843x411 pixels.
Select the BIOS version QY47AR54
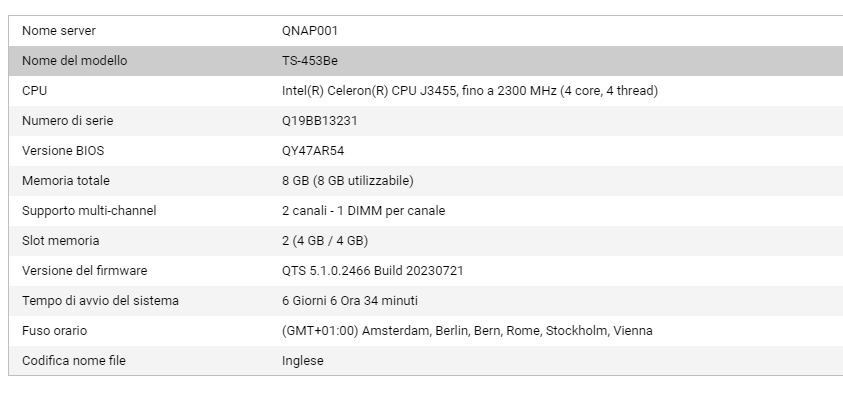click(313, 151)
